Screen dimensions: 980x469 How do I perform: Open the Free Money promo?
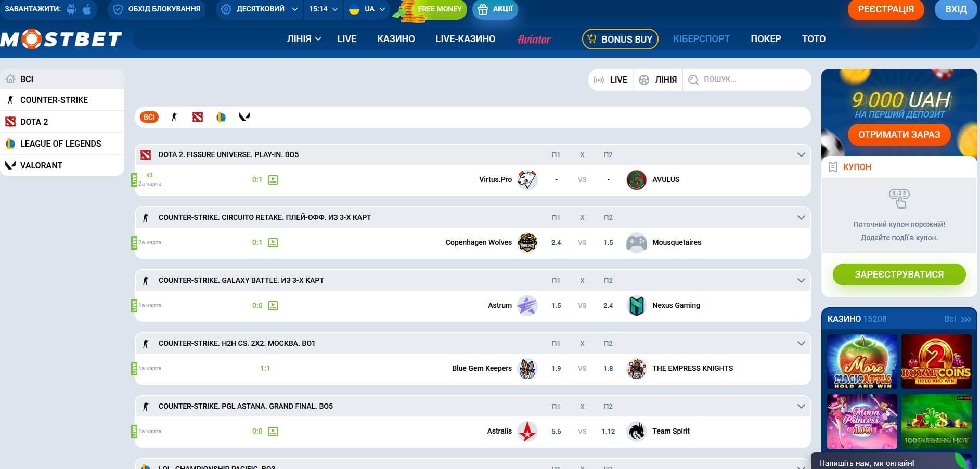(x=431, y=9)
